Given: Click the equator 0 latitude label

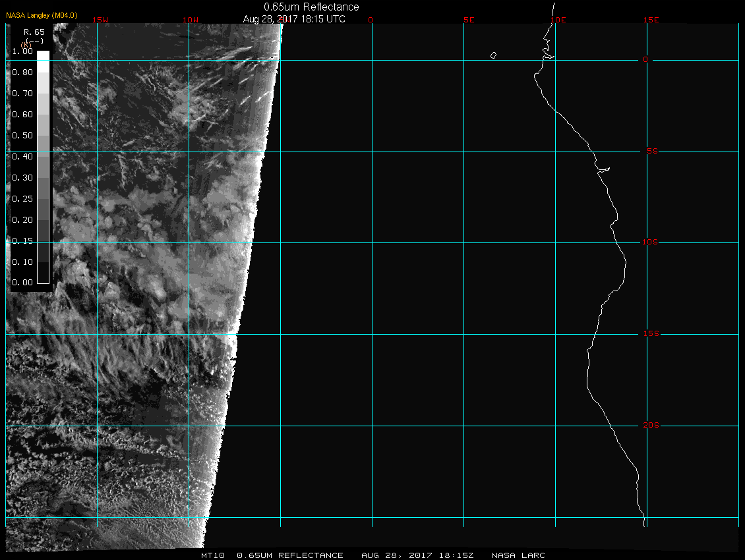Looking at the screenshot, I should click(645, 59).
